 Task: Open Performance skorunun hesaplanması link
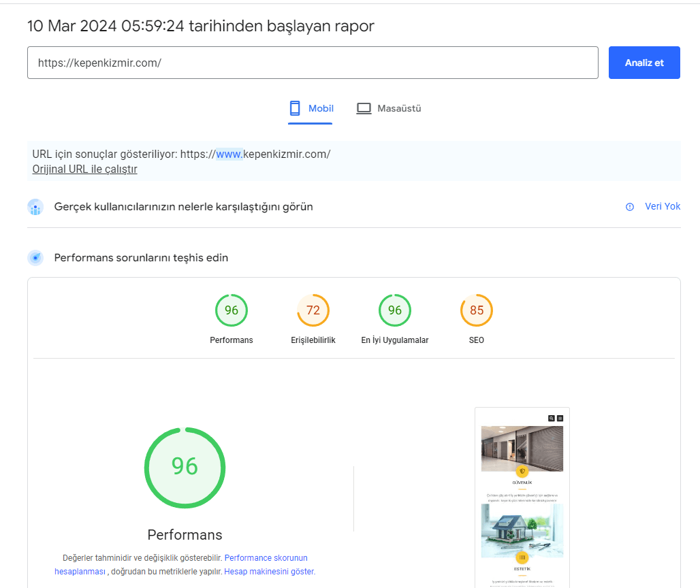(x=266, y=557)
